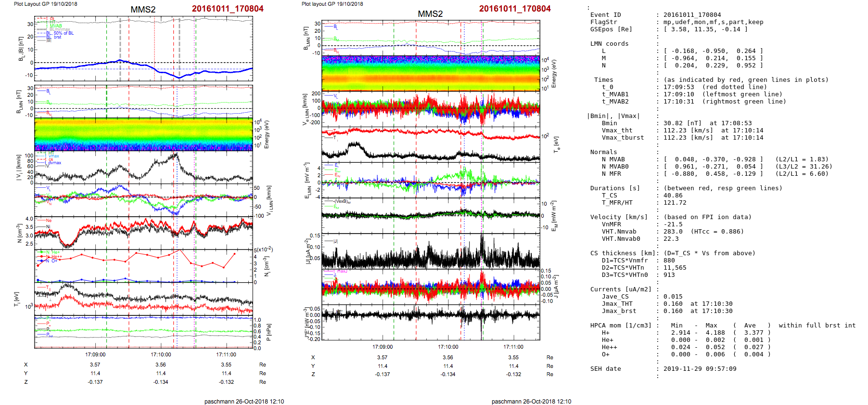Click the 17:11:00 time tick on left plot
Viewport: 868px width, 405px height.
[226, 354]
